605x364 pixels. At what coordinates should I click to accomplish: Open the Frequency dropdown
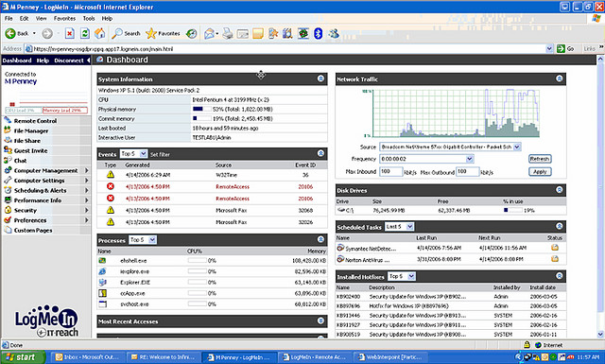coord(426,159)
